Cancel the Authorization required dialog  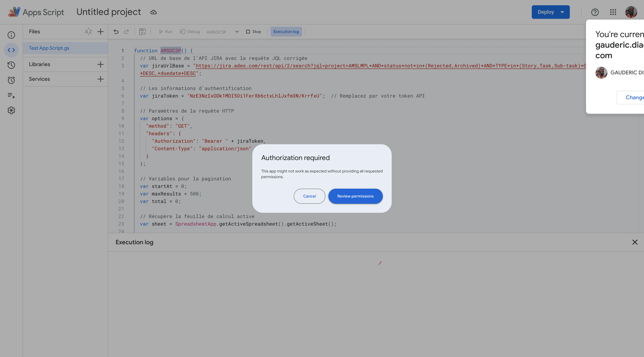[x=310, y=196]
